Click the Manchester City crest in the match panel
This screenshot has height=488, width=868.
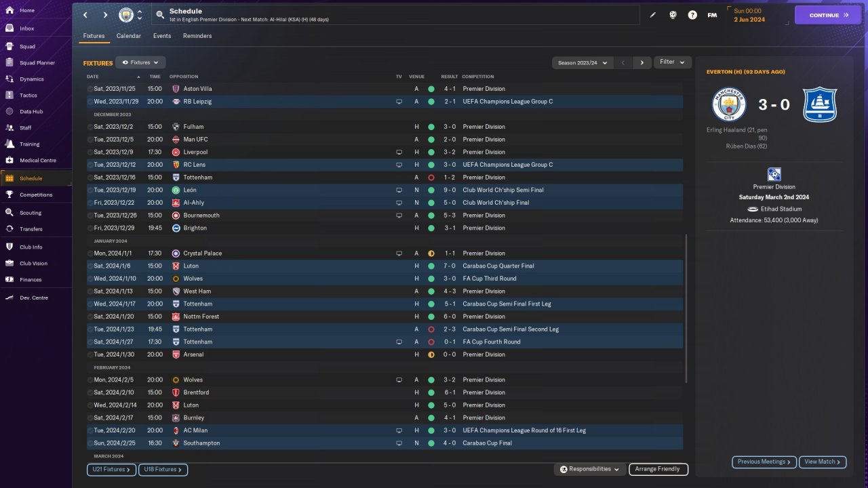point(729,104)
